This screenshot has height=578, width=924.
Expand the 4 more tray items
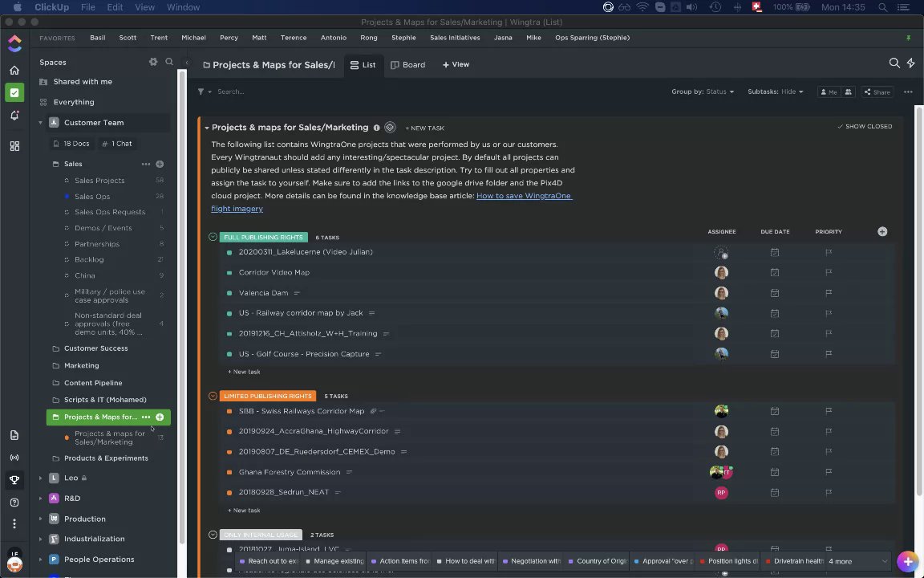pyautogui.click(x=840, y=561)
